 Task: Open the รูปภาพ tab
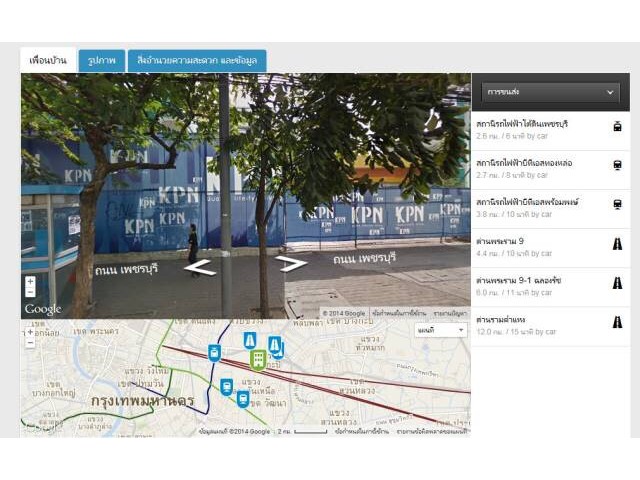102,61
